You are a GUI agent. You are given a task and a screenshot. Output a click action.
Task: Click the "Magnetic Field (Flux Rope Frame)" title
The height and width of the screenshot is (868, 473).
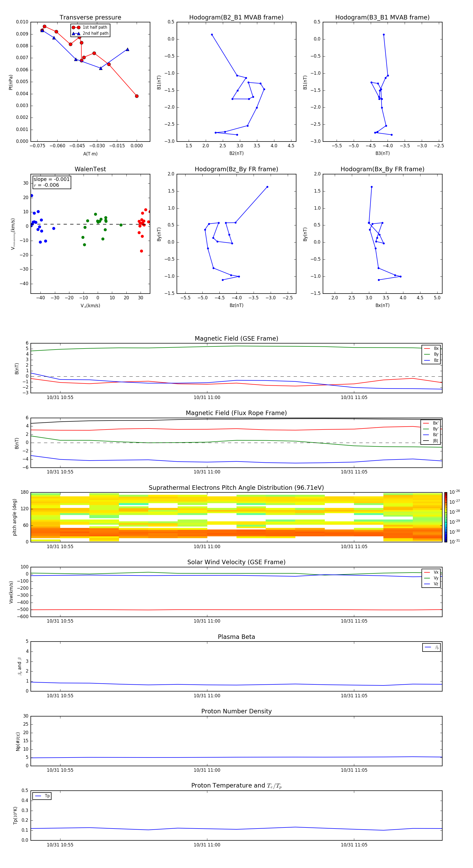tap(236, 413)
